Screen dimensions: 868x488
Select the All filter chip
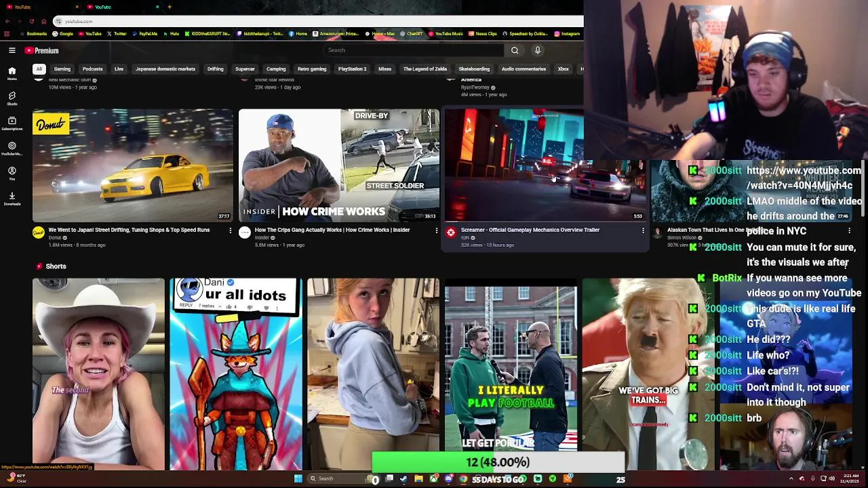[39, 68]
